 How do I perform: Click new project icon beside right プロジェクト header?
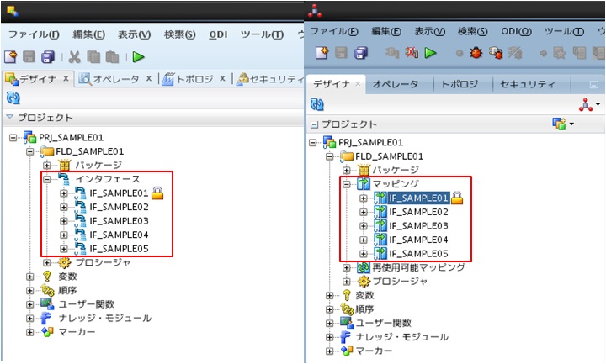point(559,124)
